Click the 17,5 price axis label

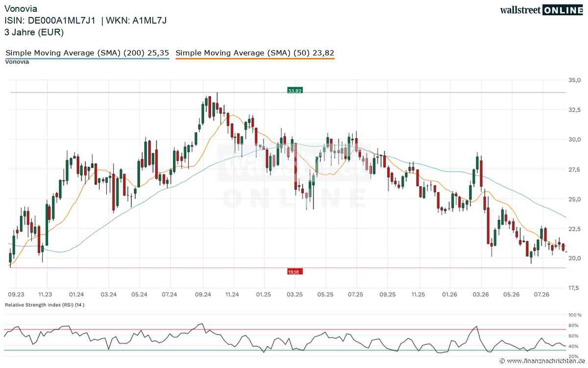click(x=574, y=288)
